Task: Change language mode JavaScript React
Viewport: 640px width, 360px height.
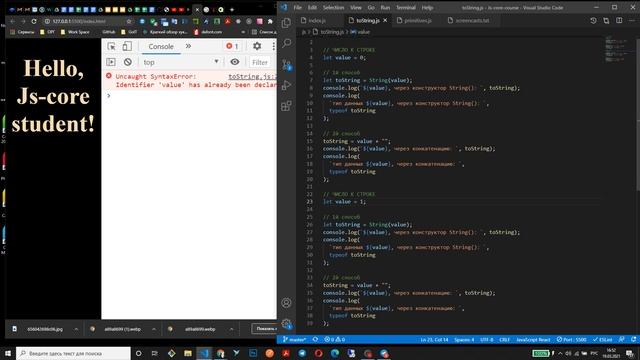Action: pyautogui.click(x=533, y=339)
